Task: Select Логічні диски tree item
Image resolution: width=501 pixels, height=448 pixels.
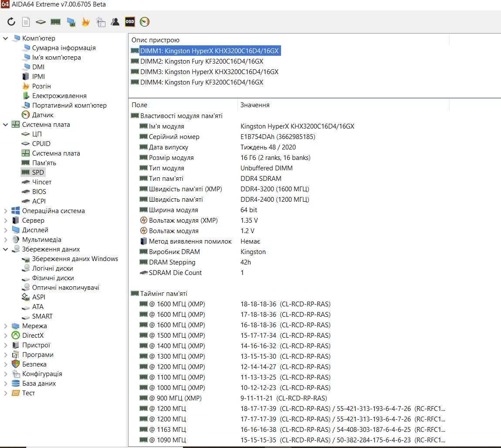Action: pyautogui.click(x=52, y=268)
